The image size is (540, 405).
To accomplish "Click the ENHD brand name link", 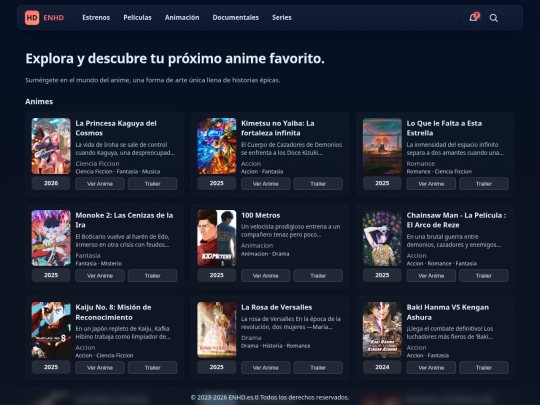I will (53, 18).
